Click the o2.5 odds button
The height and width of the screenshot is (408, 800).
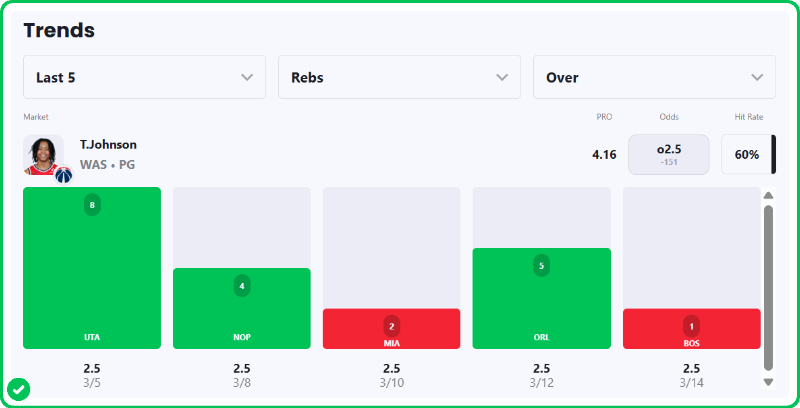(x=669, y=154)
